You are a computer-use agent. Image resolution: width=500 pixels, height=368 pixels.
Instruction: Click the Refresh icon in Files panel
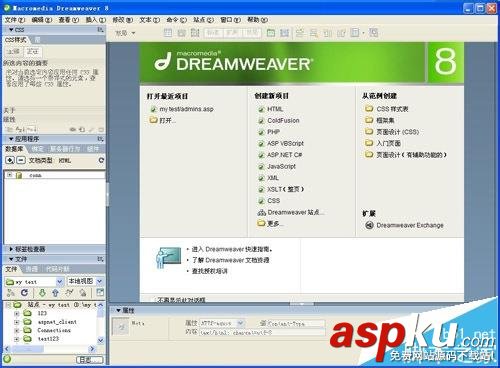[x=24, y=293]
